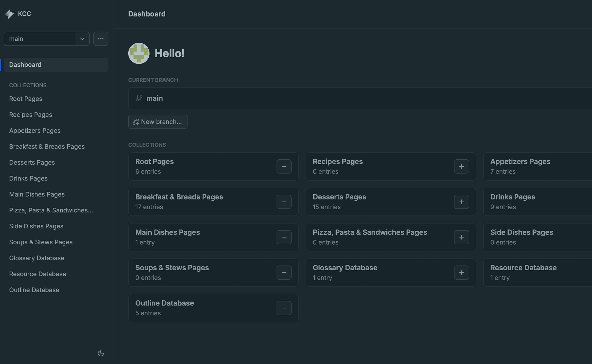Click the New branch button
Image resolution: width=592 pixels, height=364 pixels.
point(158,122)
